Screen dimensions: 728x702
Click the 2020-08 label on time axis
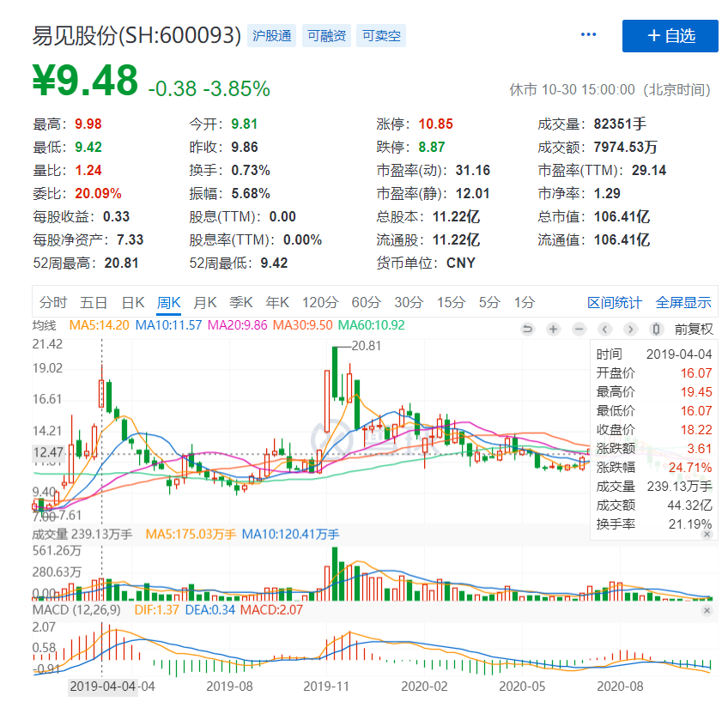620,687
